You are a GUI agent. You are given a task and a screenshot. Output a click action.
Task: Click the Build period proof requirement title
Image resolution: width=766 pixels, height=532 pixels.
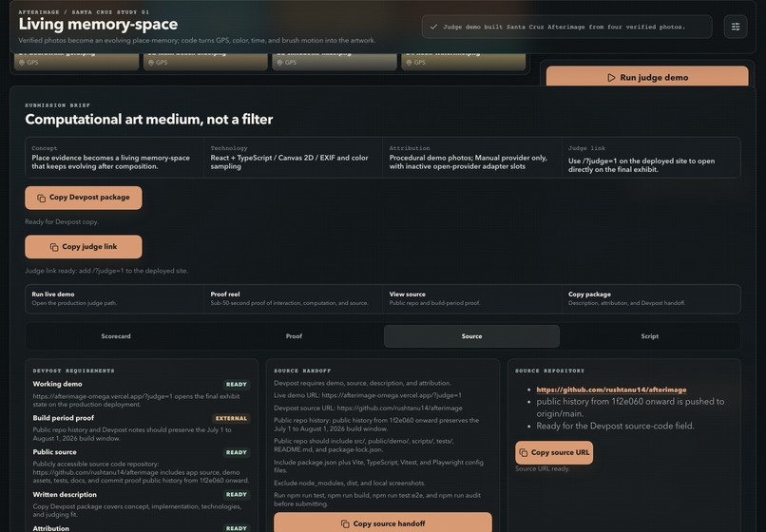tap(63, 418)
